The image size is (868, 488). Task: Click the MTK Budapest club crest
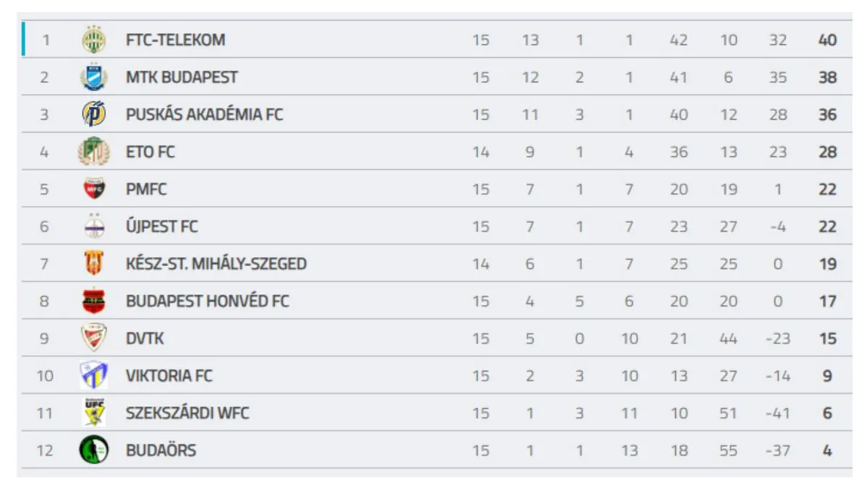point(94,77)
